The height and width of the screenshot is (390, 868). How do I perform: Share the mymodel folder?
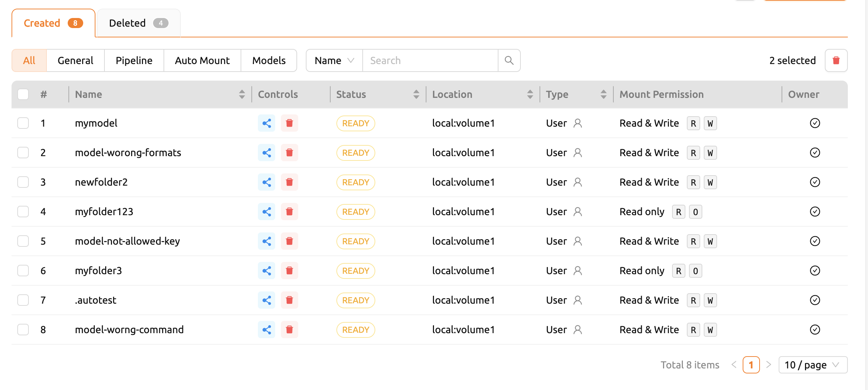[x=267, y=123]
